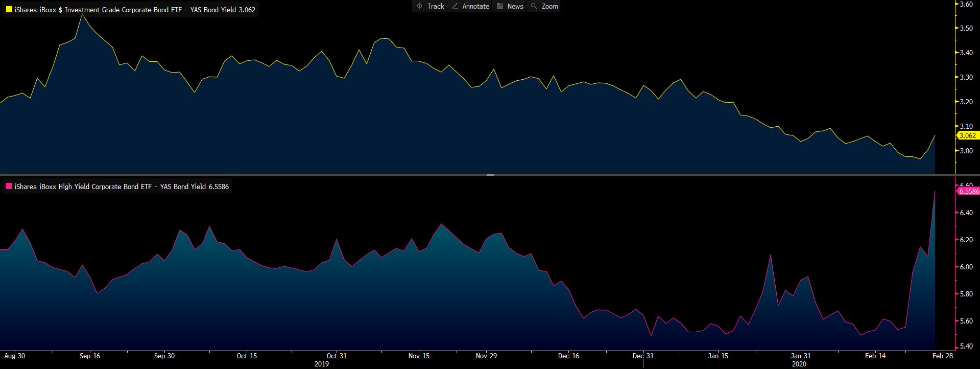Image resolution: width=980 pixels, height=369 pixels.
Task: Click the 3.20 yield axis label
Action: coord(966,102)
